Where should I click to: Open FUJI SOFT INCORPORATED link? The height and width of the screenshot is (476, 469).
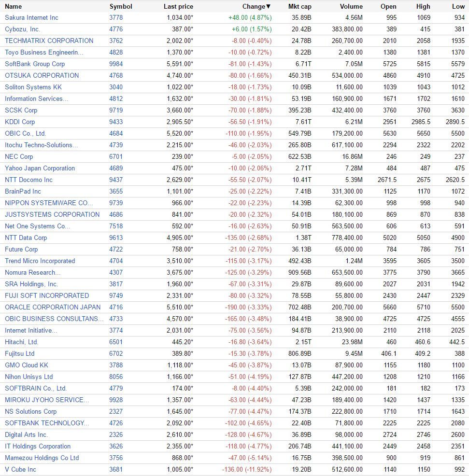click(47, 295)
